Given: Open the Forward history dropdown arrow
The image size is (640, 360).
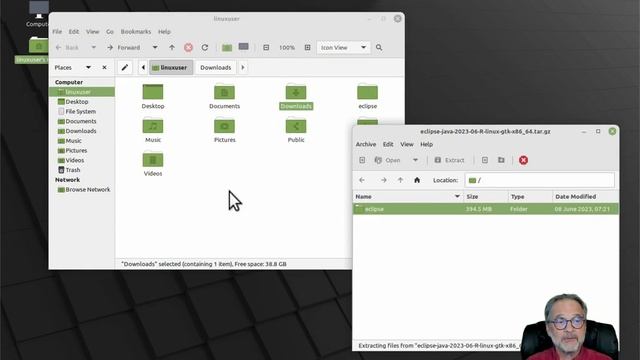Looking at the screenshot, I should [155, 48].
